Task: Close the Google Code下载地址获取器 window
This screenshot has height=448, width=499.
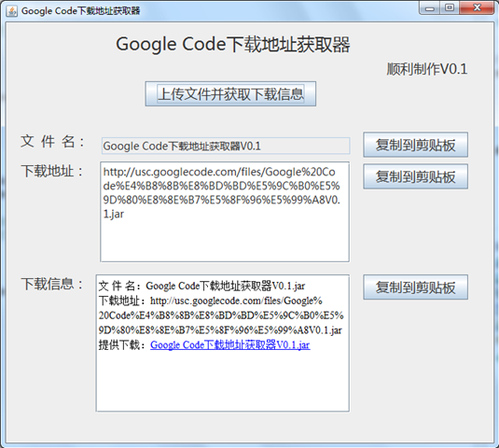Action: (x=477, y=8)
